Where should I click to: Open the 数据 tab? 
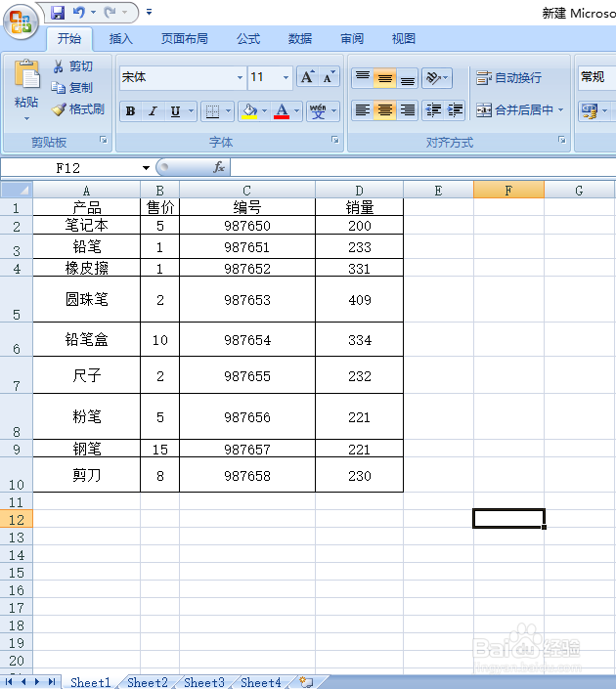pos(300,39)
